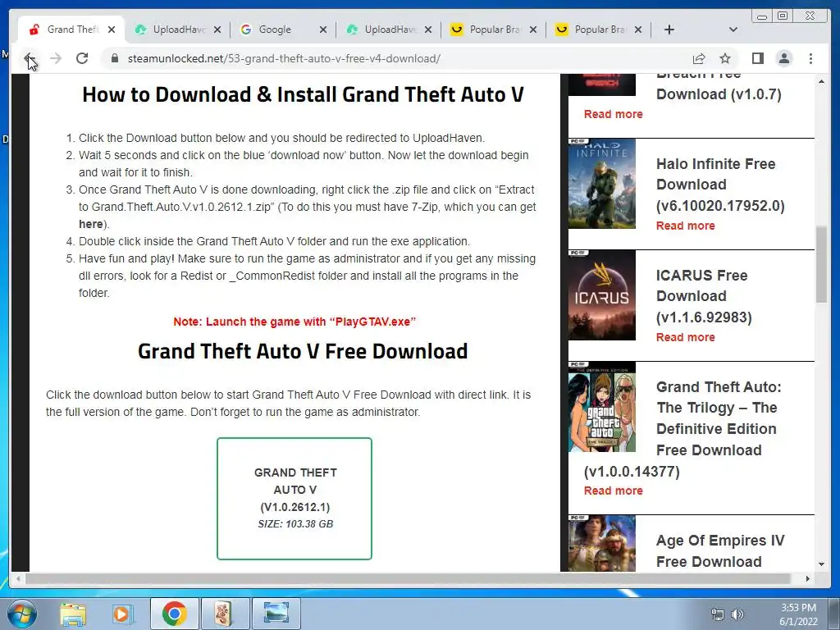Open Age Of Empires IV Free Download
The height and width of the screenshot is (630, 840).
click(720, 550)
